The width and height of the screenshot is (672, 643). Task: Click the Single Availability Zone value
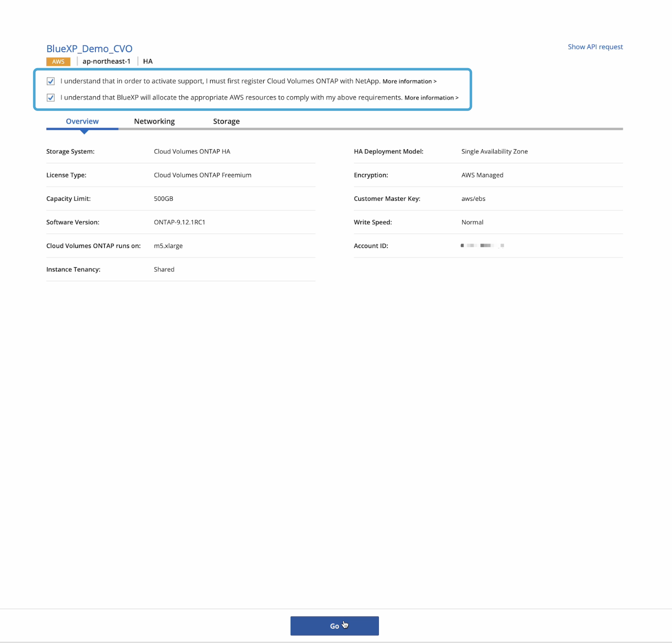494,151
